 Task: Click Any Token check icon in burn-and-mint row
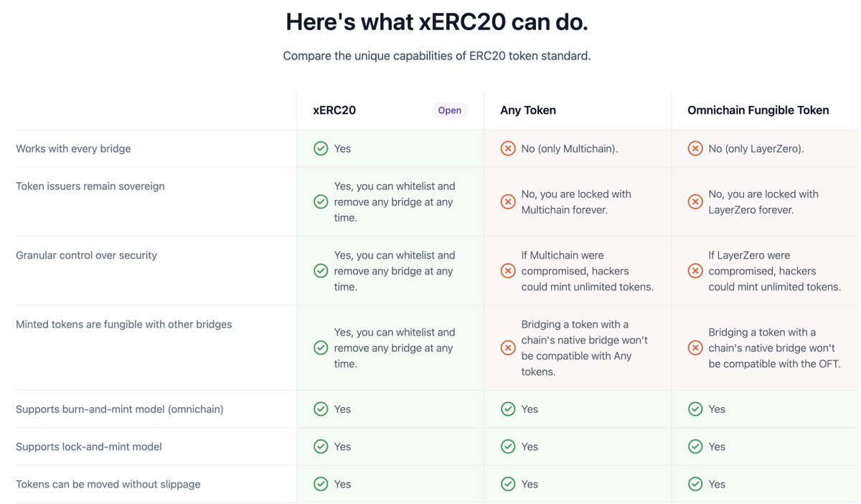(x=508, y=409)
